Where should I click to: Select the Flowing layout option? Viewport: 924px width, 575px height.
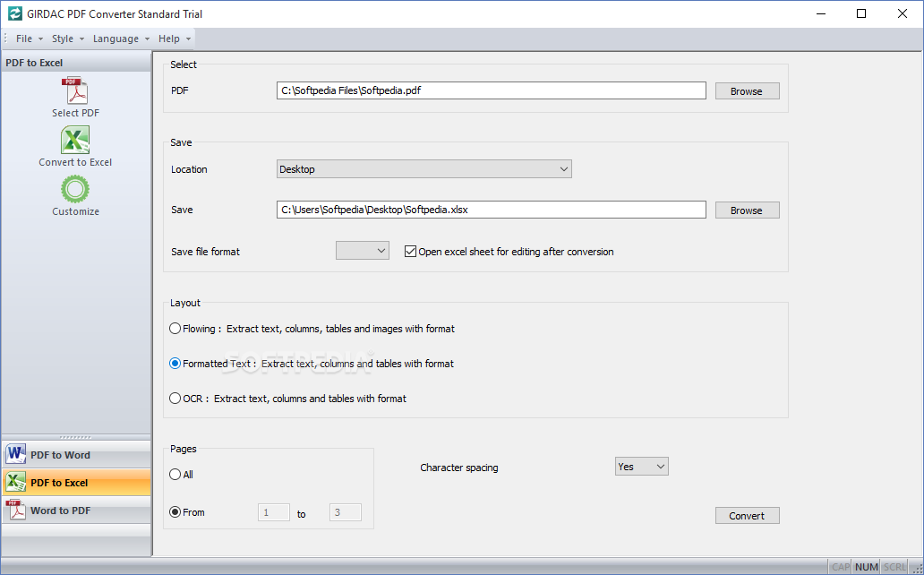coord(175,329)
